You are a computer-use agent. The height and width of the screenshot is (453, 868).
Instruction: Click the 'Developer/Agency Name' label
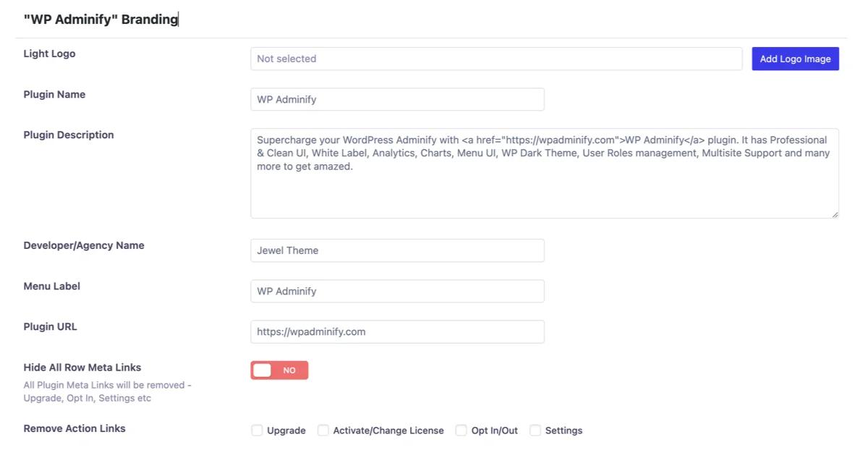[84, 245]
